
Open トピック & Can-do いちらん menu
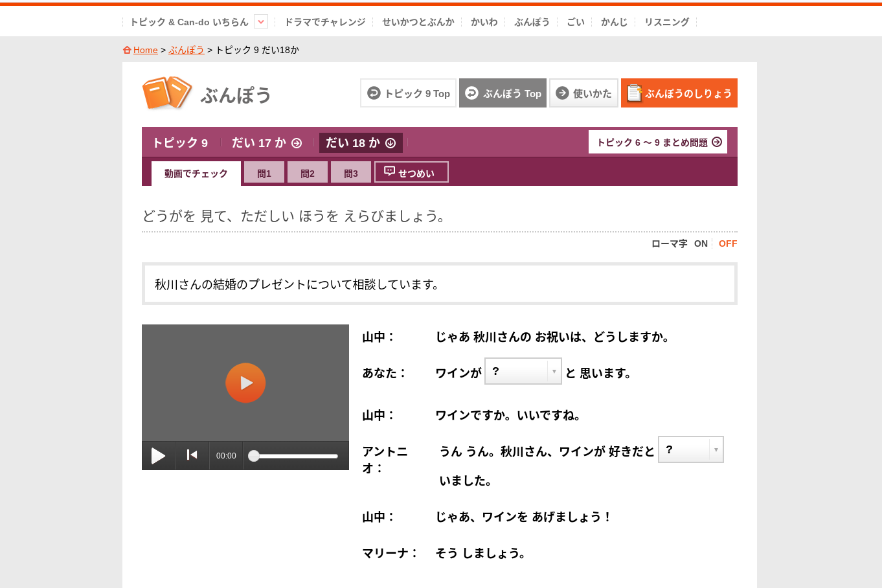[189, 22]
